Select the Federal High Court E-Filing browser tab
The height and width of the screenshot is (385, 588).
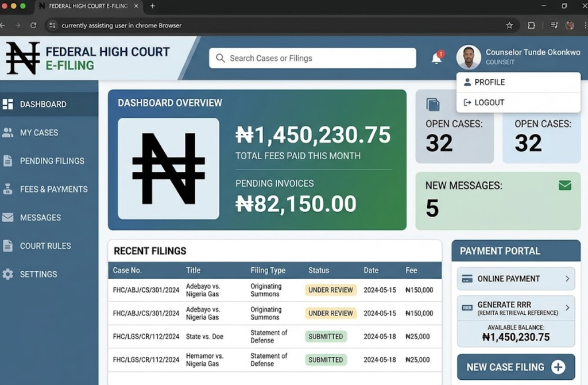tap(89, 6)
